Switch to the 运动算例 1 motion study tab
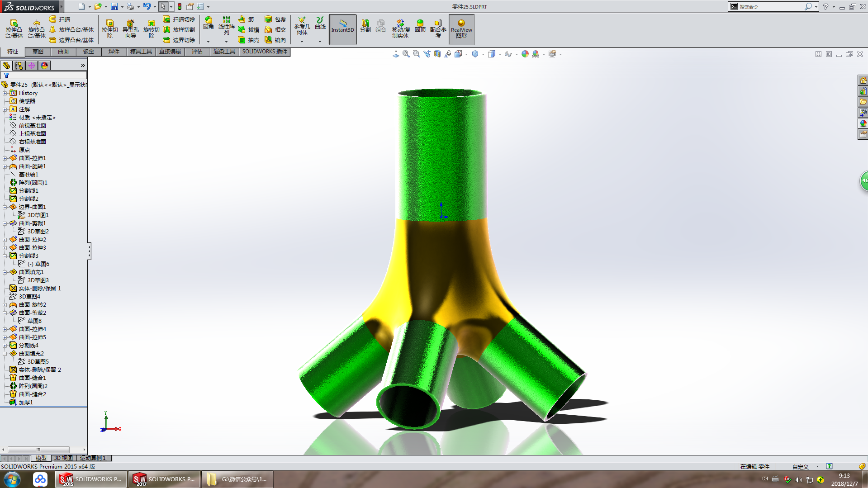Image resolution: width=868 pixels, height=488 pixels. click(93, 458)
